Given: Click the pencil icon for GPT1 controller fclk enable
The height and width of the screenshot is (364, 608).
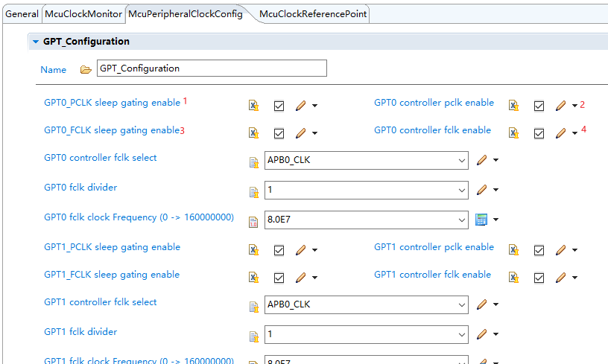Looking at the screenshot, I should point(560,278).
